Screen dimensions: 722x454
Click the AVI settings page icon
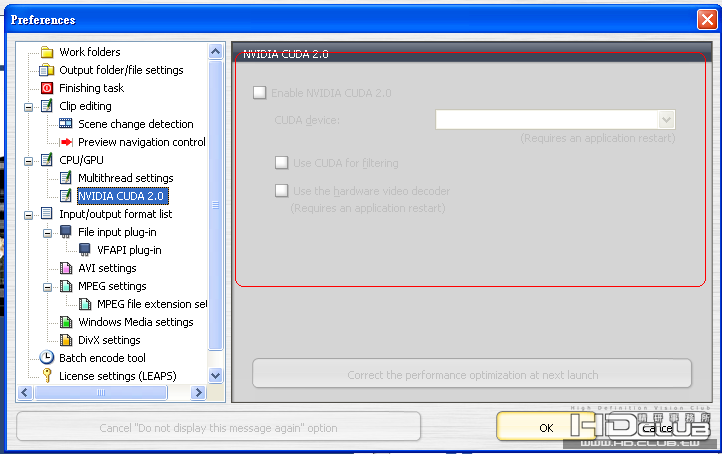pos(66,268)
